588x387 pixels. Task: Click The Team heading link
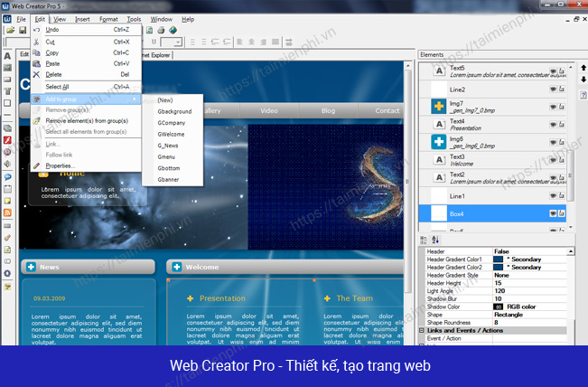[x=355, y=298]
